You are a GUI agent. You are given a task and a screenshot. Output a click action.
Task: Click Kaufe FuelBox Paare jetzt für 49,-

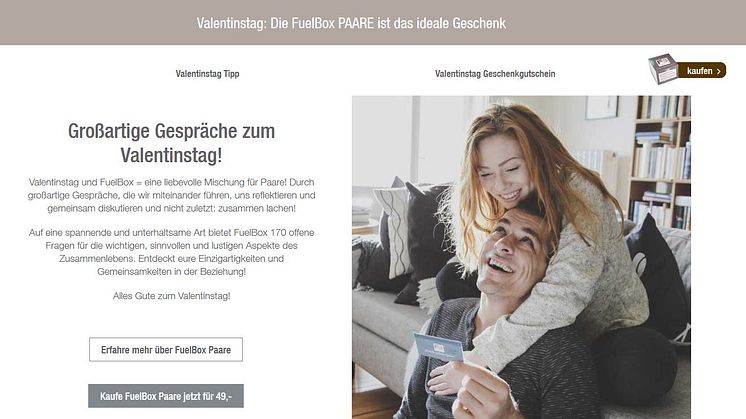[166, 396]
